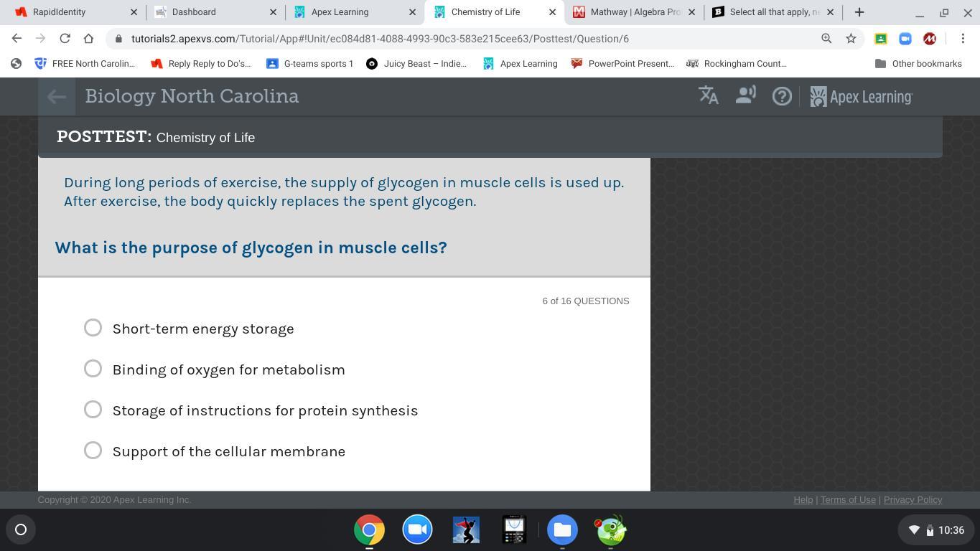This screenshot has width=980, height=551.
Task: Open a new browser tab
Action: click(x=859, y=12)
